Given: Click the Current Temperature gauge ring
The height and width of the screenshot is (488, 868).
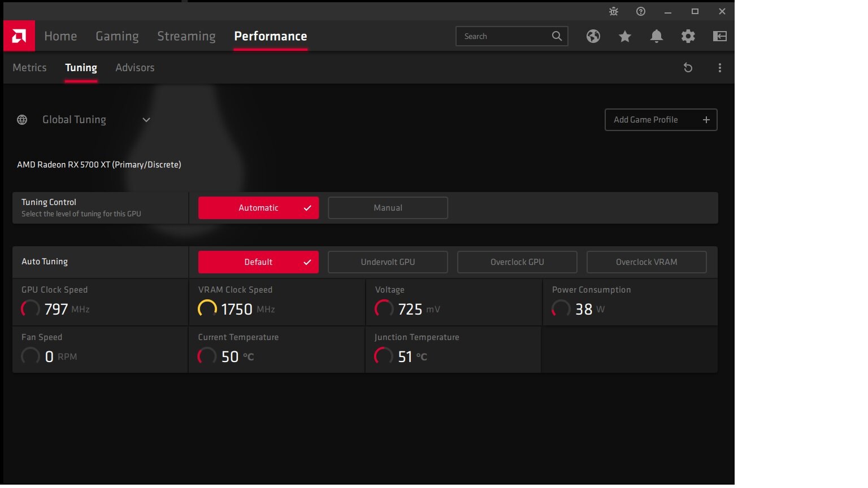Looking at the screenshot, I should tap(207, 356).
